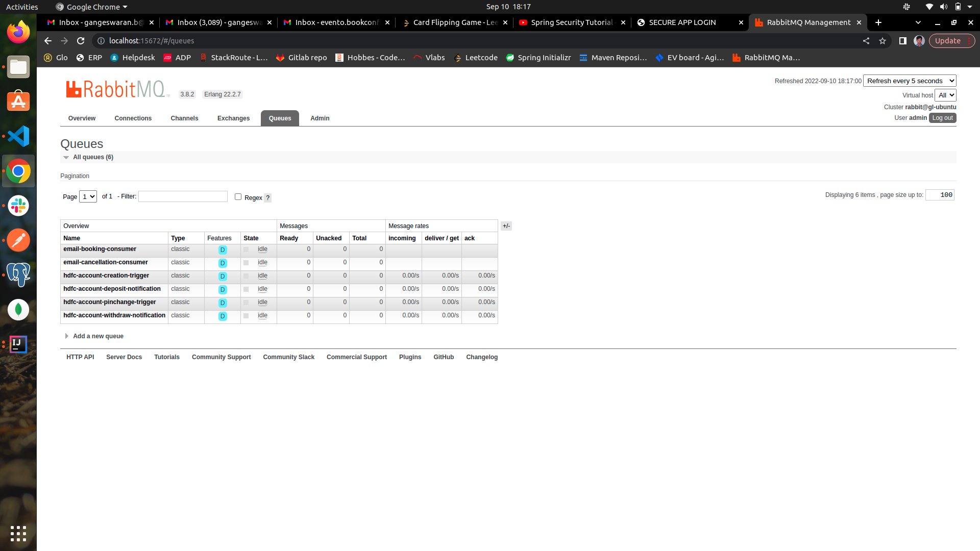Open the Virtual host dropdown
Screen dimensions: 980x551
945,95
